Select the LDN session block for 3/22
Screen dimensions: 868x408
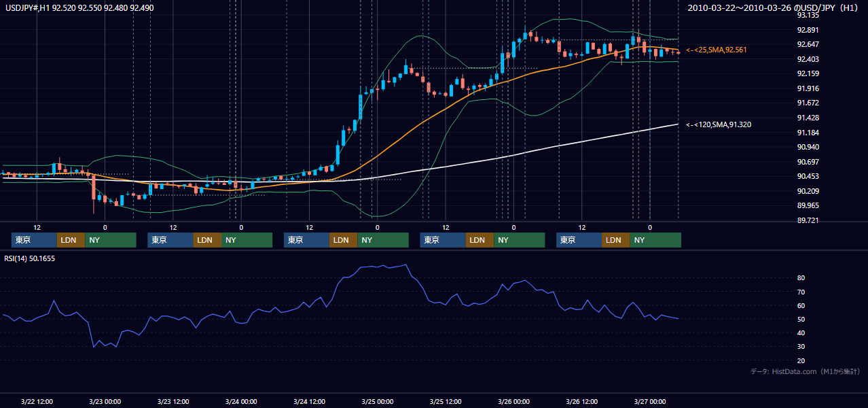(71, 240)
